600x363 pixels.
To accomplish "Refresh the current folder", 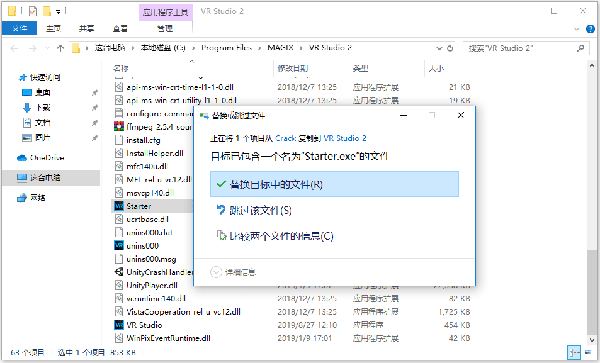I will [450, 48].
